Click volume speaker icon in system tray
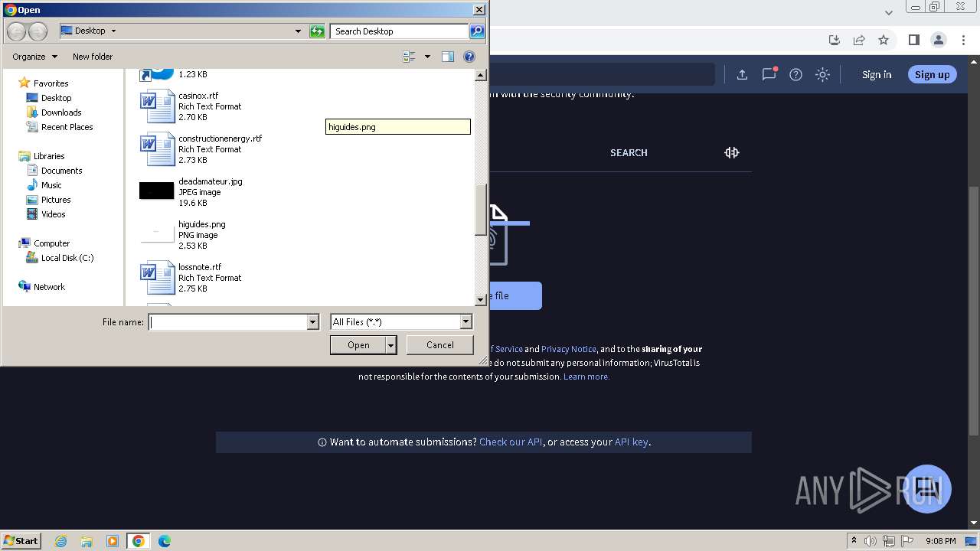The image size is (980, 551). 871,541
